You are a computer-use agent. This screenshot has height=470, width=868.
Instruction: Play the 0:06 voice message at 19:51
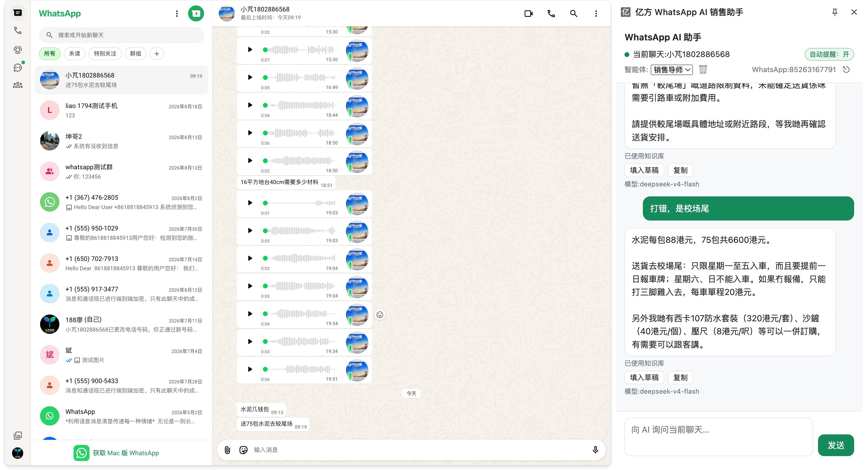point(250,369)
